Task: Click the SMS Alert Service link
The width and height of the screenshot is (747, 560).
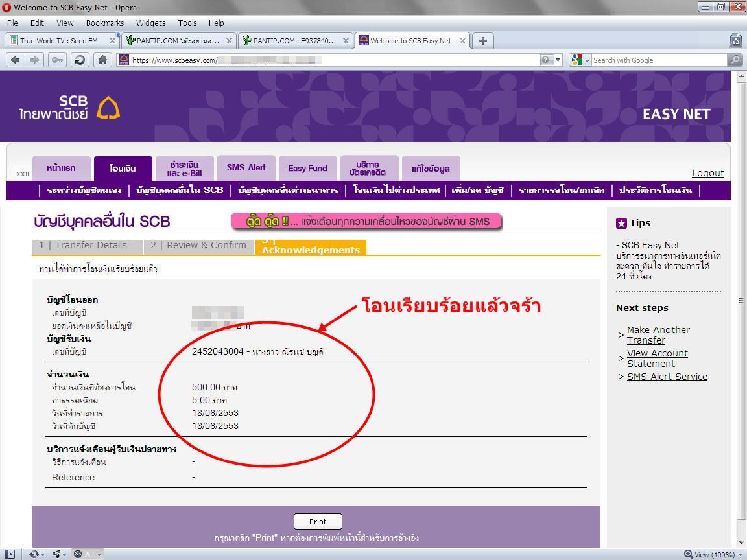Action: [x=667, y=376]
